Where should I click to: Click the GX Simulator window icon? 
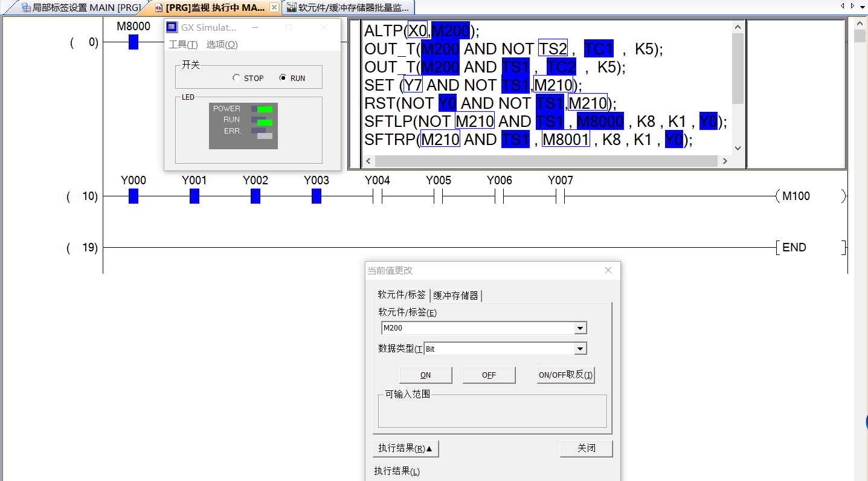click(x=172, y=27)
